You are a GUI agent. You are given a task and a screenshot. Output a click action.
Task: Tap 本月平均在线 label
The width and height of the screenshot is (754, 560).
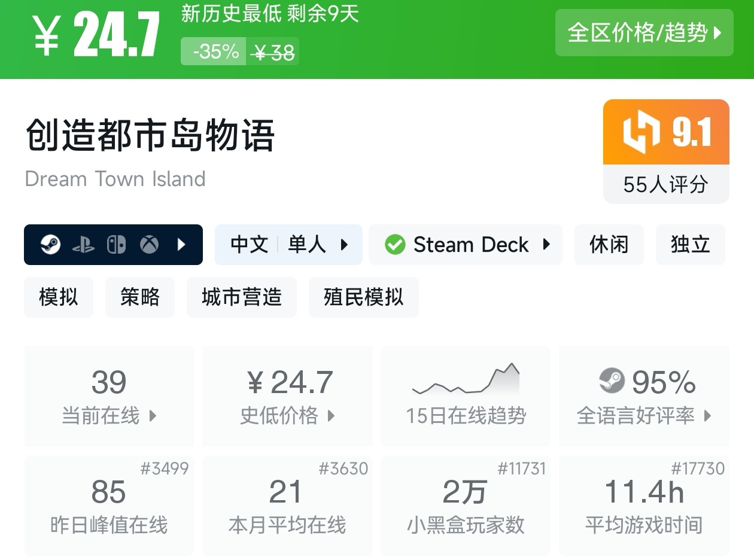pos(287,525)
